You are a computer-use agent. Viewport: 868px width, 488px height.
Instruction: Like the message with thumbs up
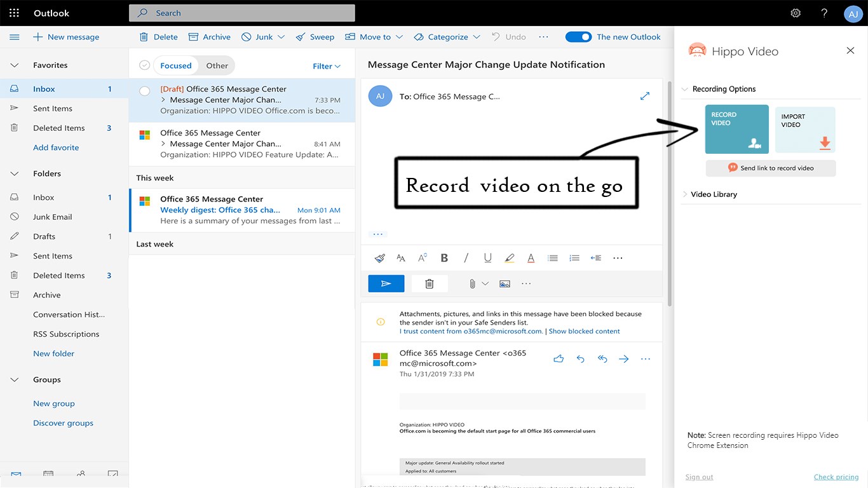click(x=559, y=359)
